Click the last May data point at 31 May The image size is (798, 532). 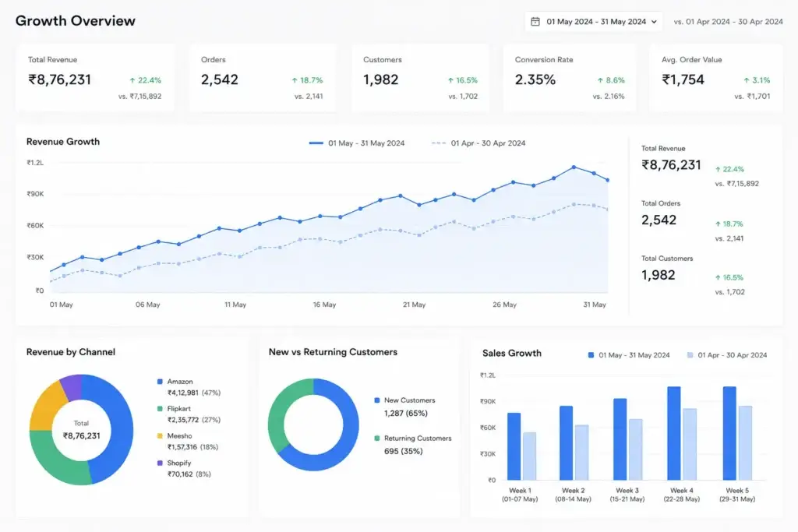click(608, 180)
